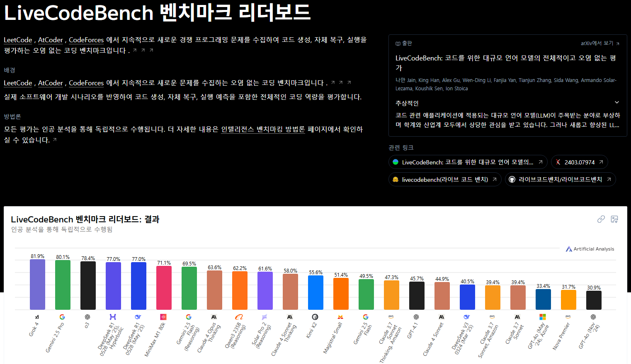Click the Kimi K2 logo icon
The width and height of the screenshot is (631, 364).
[315, 317]
